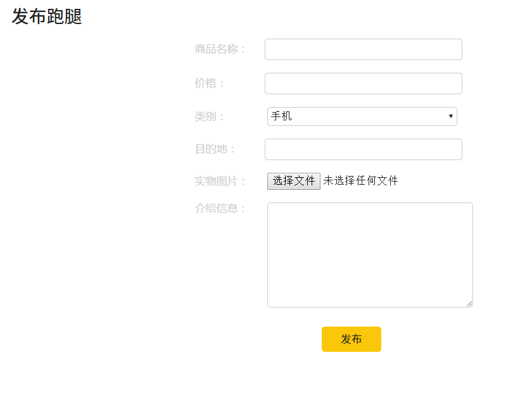Click the 商品名称 input field
The width and height of the screenshot is (532, 393).
click(363, 49)
